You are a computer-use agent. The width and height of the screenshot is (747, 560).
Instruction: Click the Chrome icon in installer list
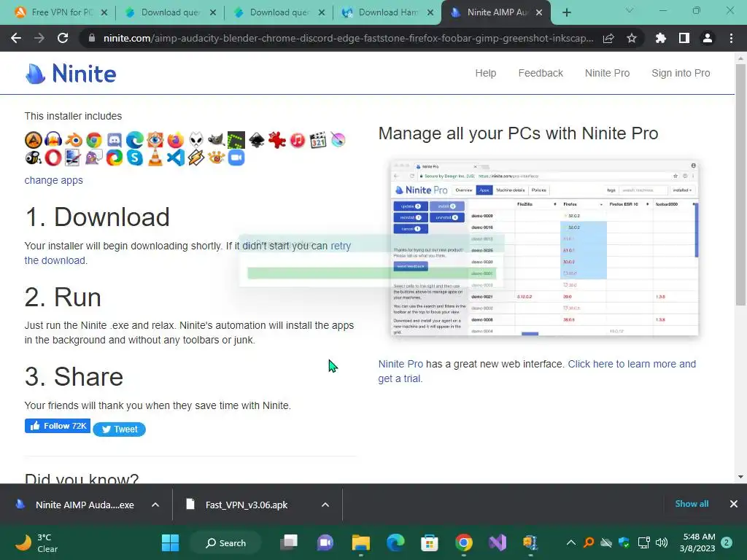[94, 140]
